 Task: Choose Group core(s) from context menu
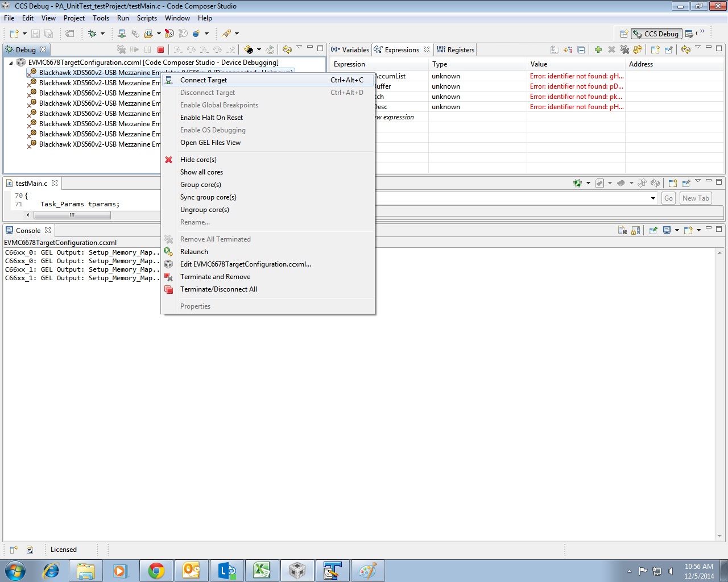click(x=268, y=185)
